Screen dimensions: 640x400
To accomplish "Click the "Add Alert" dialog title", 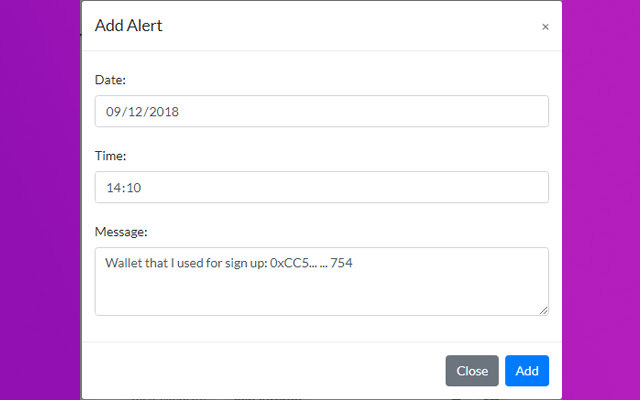I will (x=128, y=26).
